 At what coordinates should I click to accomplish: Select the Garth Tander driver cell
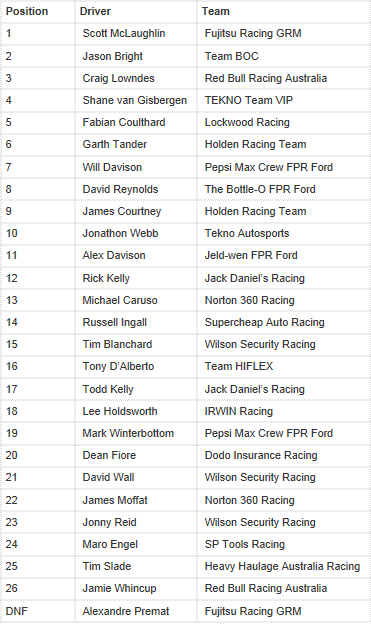pyautogui.click(x=136, y=145)
